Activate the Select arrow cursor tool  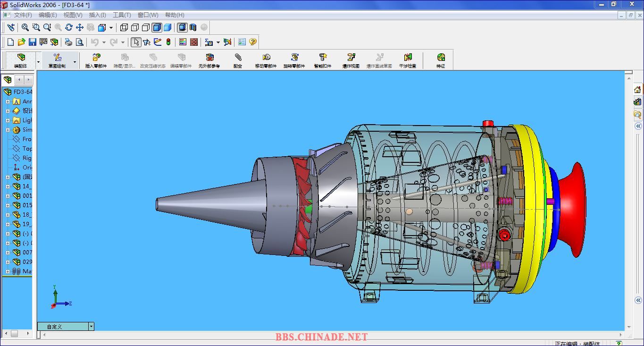pyautogui.click(x=136, y=42)
